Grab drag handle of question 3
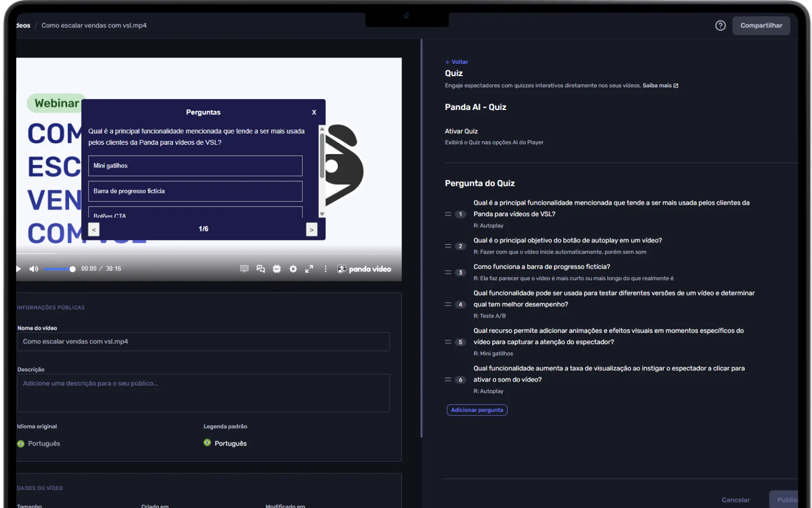This screenshot has height=508, width=812. (x=448, y=272)
